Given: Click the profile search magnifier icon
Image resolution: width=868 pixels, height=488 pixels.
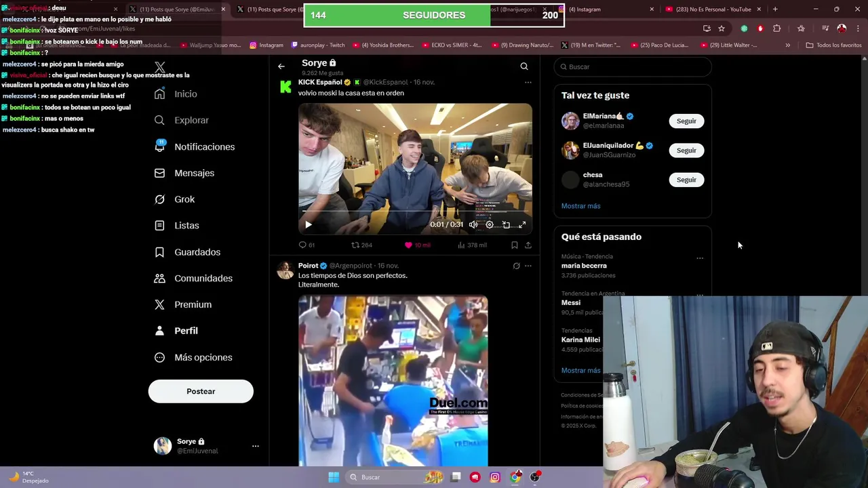Looking at the screenshot, I should coord(524,66).
